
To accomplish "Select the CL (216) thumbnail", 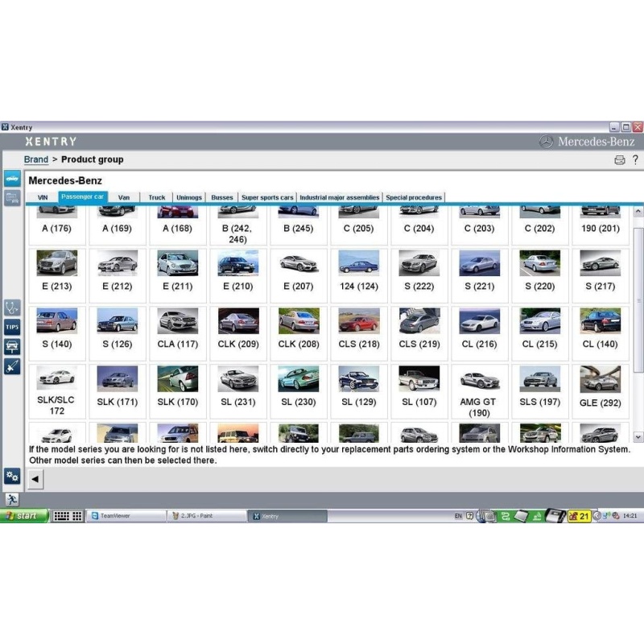I will click(480, 320).
